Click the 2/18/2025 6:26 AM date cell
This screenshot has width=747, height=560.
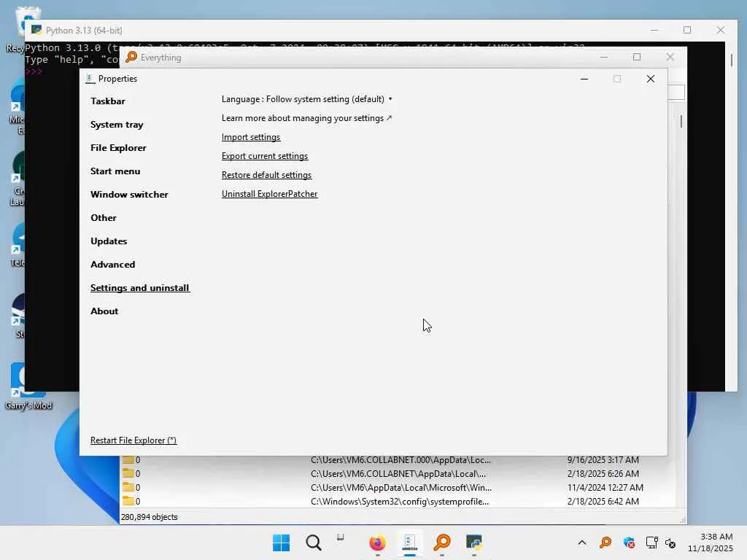click(x=603, y=474)
